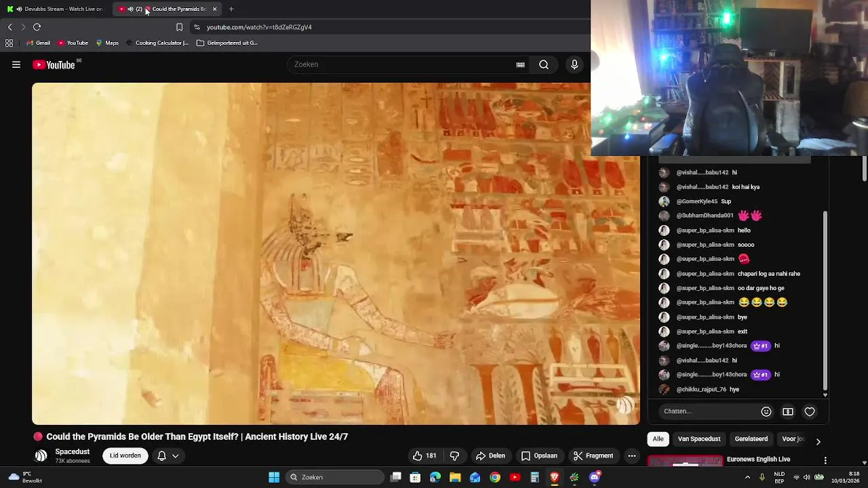Click chat message 'koi hai kya'
The height and width of the screenshot is (488, 868).
pyautogui.click(x=746, y=187)
